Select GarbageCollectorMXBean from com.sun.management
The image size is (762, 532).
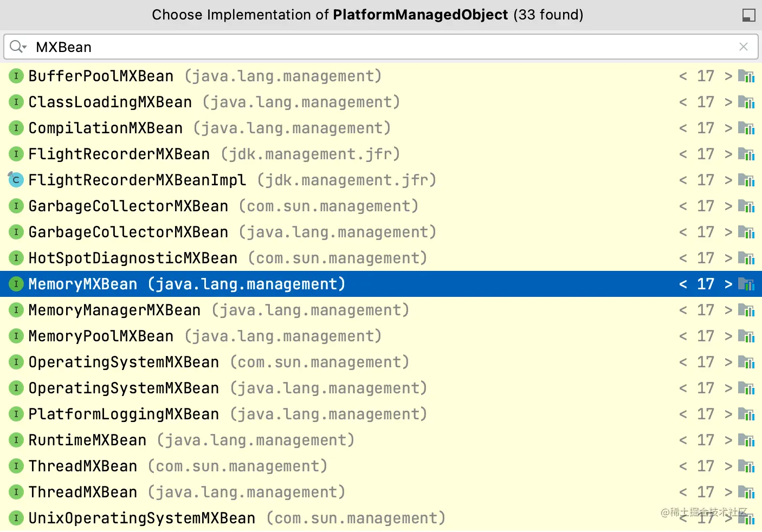381,206
